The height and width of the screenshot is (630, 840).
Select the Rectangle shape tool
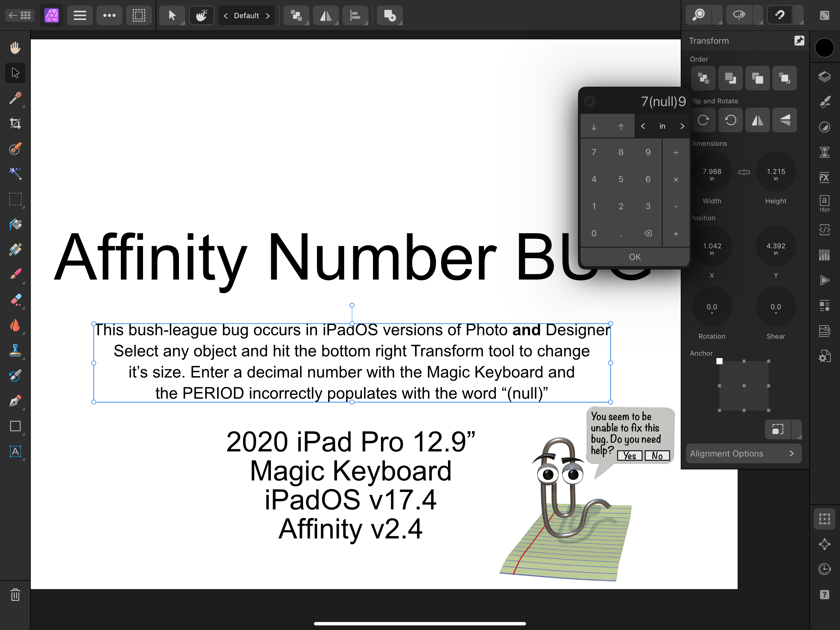15,426
